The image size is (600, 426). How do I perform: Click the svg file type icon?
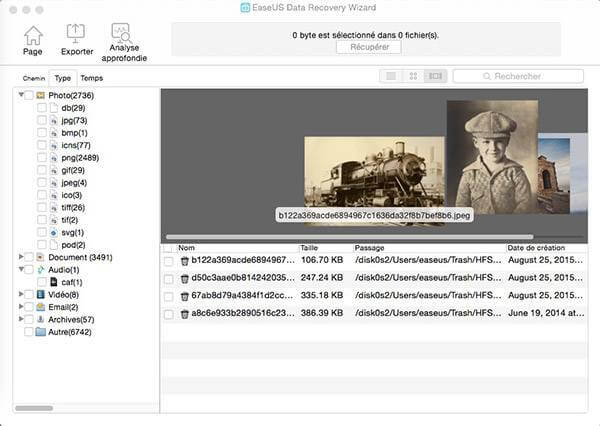54,232
